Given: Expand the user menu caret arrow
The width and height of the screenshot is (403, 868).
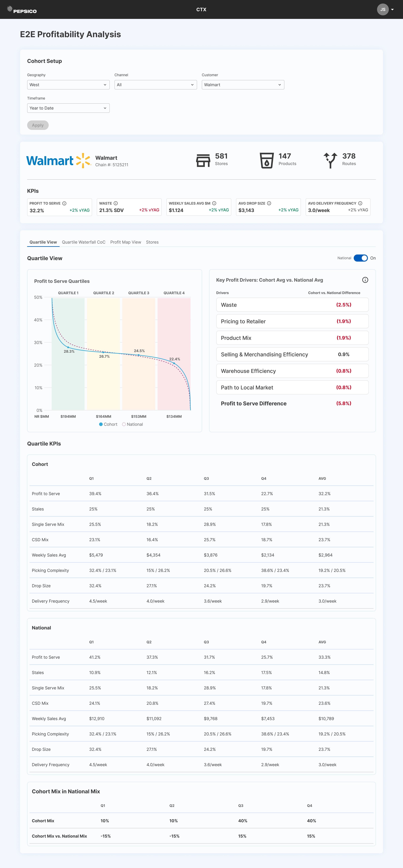Looking at the screenshot, I should point(392,9).
